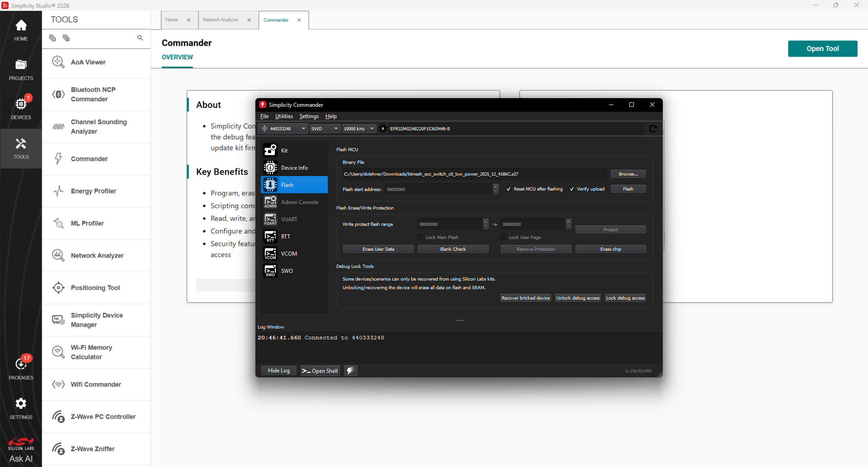Open the Energy Profiler tool
This screenshot has height=467, width=868.
click(96, 191)
